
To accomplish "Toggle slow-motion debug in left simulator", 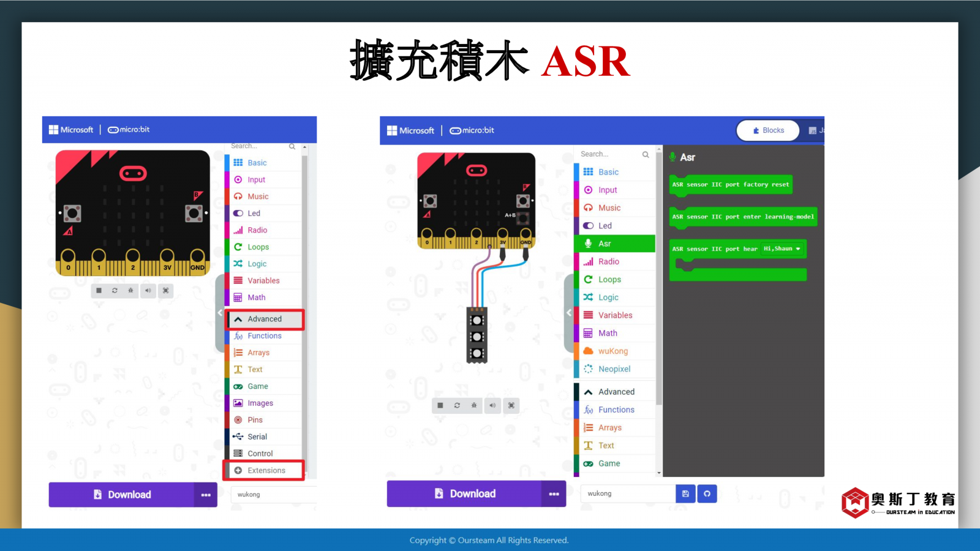I will click(x=131, y=290).
